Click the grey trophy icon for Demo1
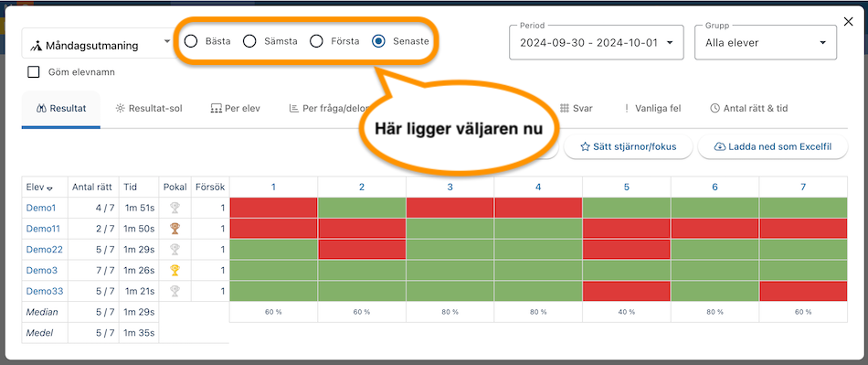 (175, 208)
